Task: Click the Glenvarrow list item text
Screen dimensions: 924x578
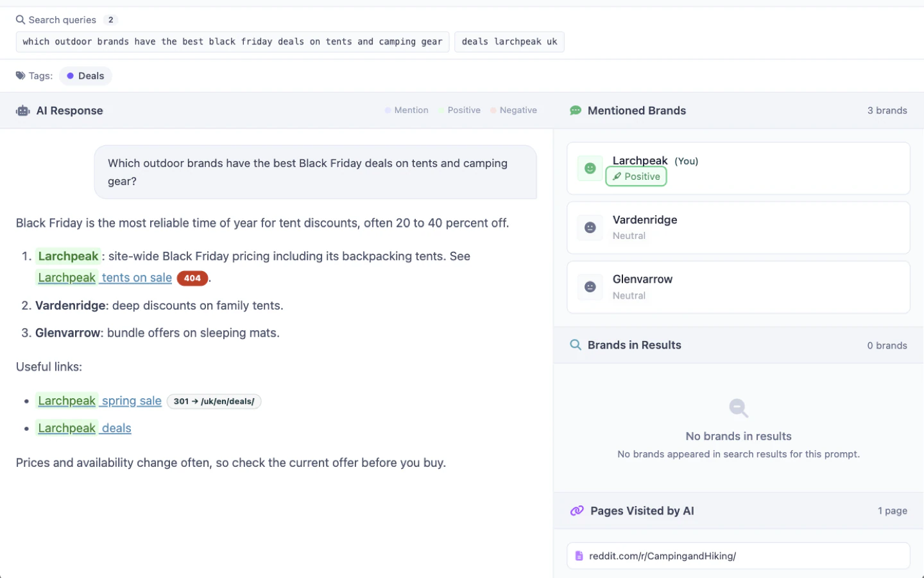Action: (157, 333)
